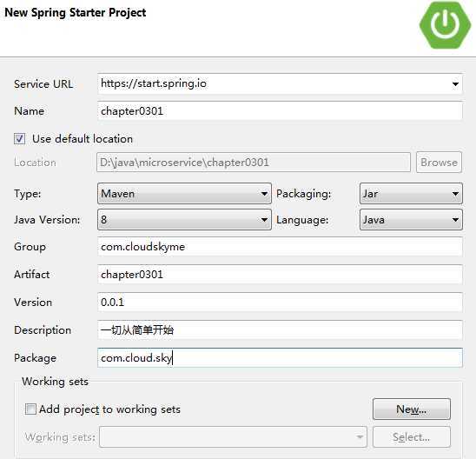Image resolution: width=476 pixels, height=459 pixels.
Task: Expand the Service URL dropdown arrow
Action: [455, 83]
